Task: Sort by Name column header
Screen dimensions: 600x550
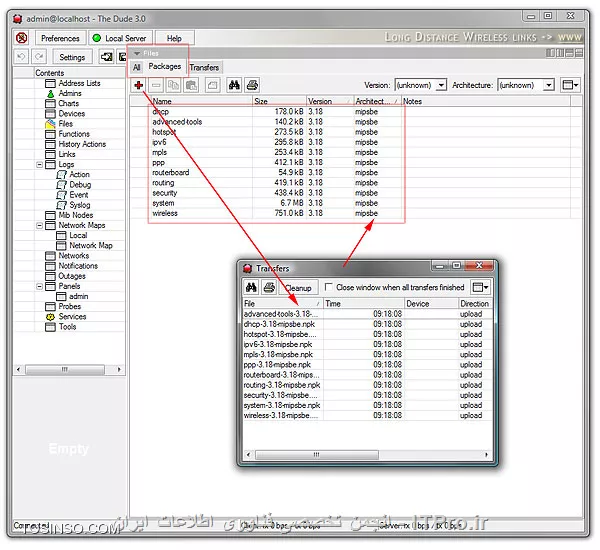Action: (201, 101)
